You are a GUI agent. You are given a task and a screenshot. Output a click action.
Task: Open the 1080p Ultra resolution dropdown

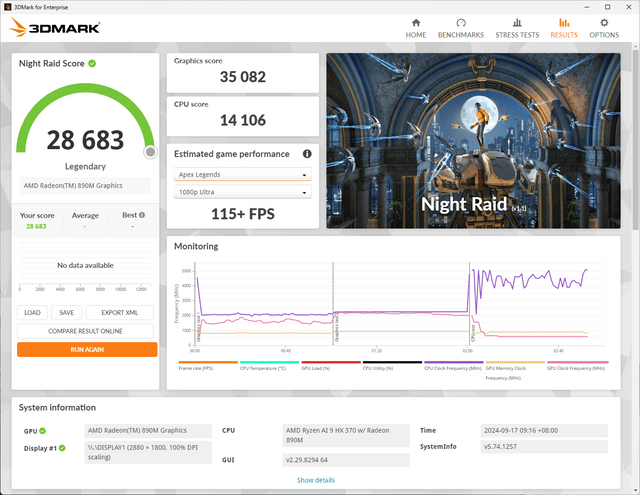[243, 192]
